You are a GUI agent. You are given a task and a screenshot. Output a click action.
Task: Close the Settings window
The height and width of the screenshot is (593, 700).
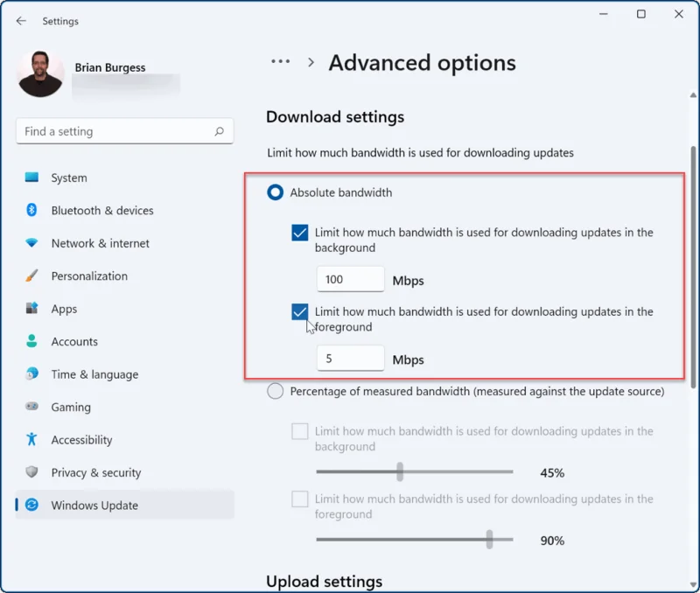coord(679,14)
